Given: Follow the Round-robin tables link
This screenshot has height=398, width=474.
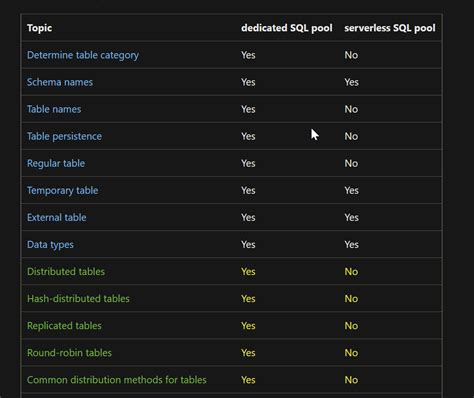Looking at the screenshot, I should pyautogui.click(x=69, y=353).
